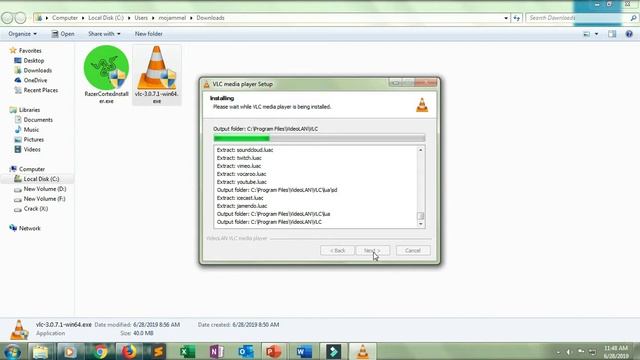Click the Cancel button in VLC Setup

[413, 250]
